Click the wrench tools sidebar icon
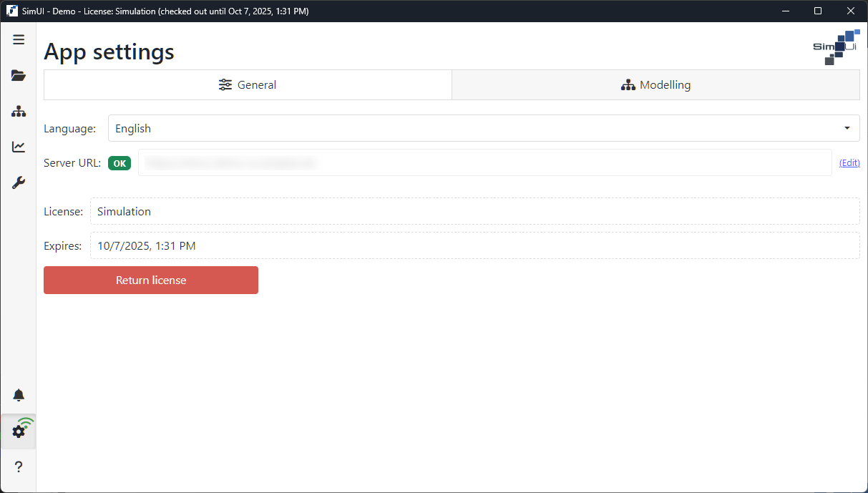Viewport: 868px width, 493px height. coord(19,183)
